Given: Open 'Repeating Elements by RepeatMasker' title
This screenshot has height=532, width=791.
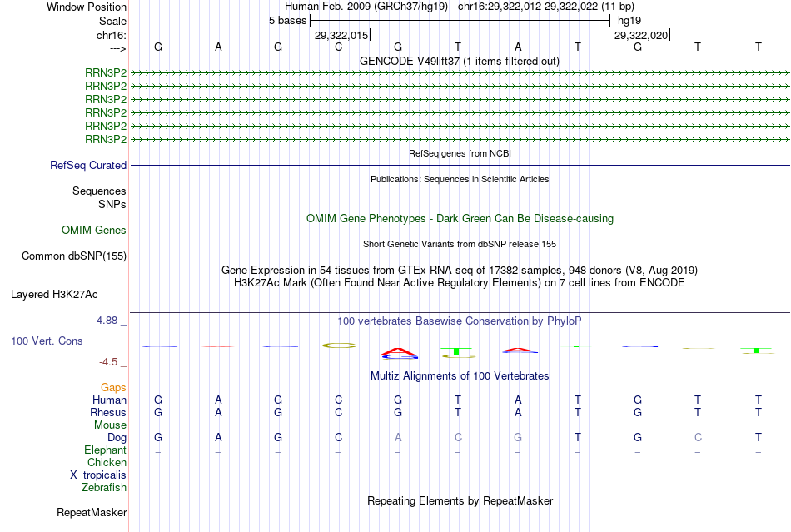Looking at the screenshot, I should click(460, 500).
